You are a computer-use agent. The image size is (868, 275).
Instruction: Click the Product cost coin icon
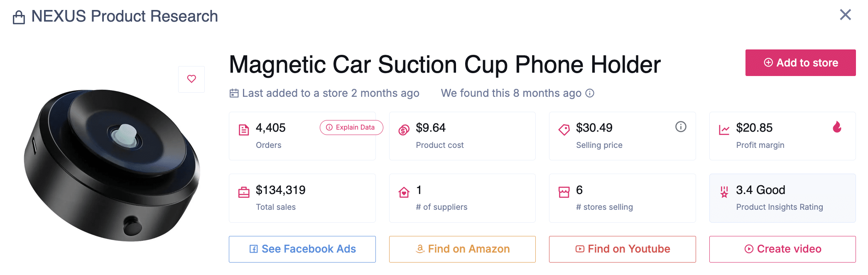tap(404, 130)
